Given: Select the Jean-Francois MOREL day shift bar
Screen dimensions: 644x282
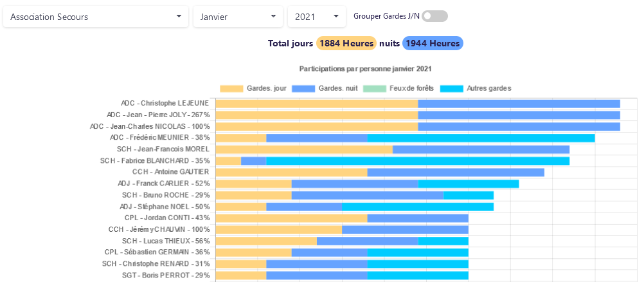Looking at the screenshot, I should (x=304, y=149).
